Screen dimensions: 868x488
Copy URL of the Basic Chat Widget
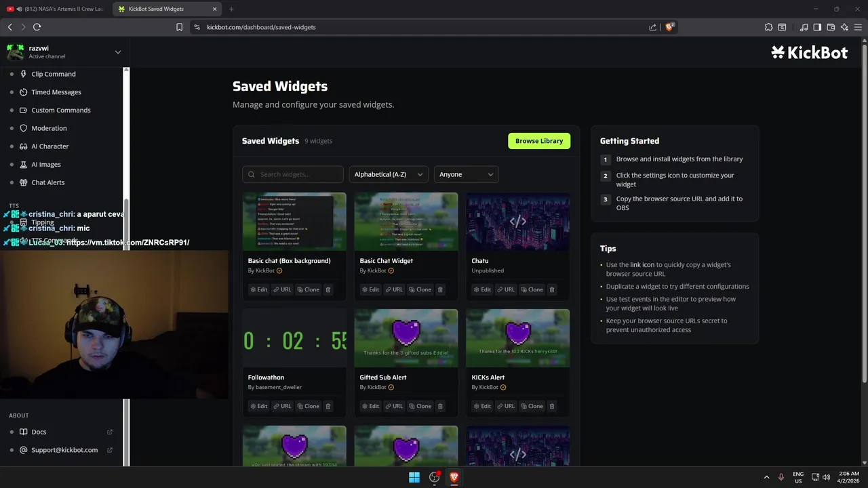click(x=395, y=289)
